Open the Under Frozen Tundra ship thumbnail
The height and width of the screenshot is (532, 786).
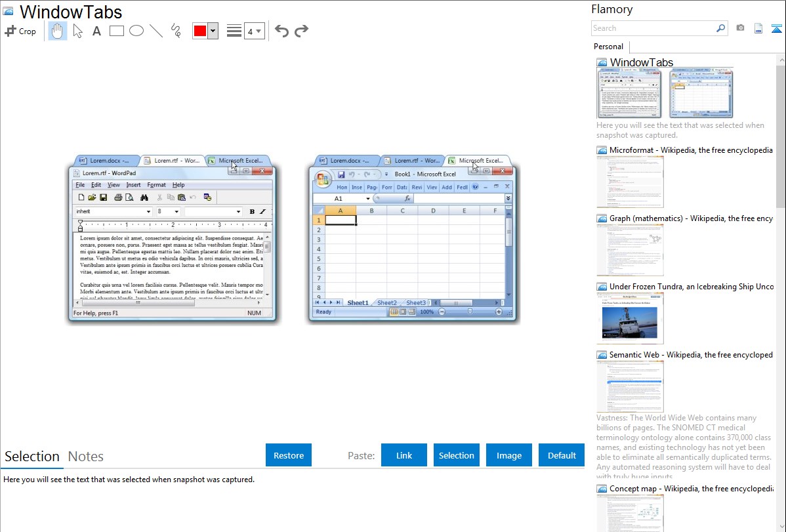630,318
